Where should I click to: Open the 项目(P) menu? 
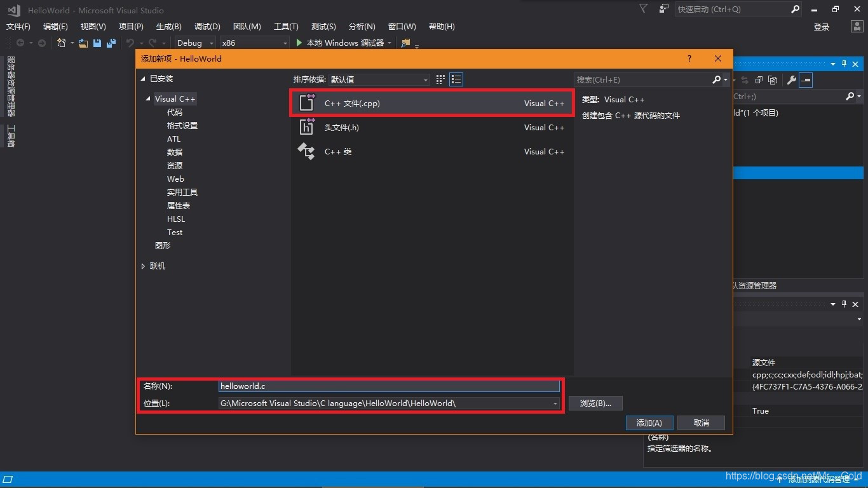point(131,26)
